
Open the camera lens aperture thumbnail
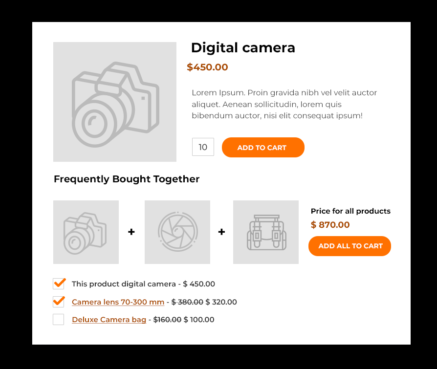coord(177,232)
